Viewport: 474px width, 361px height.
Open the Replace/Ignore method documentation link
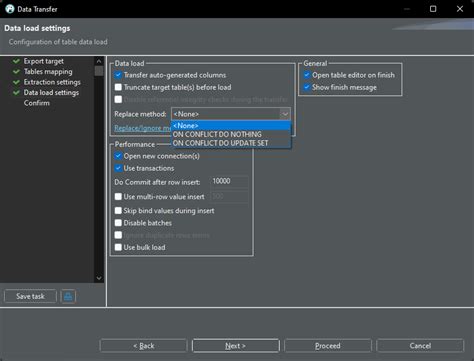(143, 128)
